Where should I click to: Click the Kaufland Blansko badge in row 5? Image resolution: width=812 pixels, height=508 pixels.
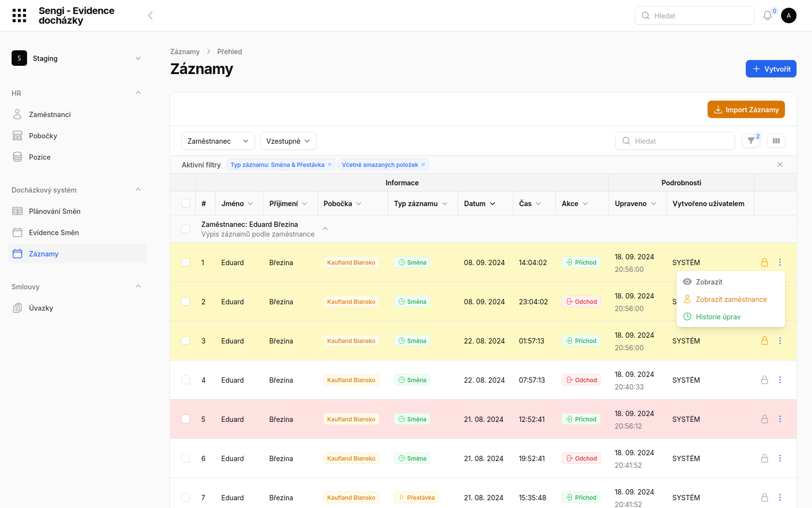click(351, 419)
